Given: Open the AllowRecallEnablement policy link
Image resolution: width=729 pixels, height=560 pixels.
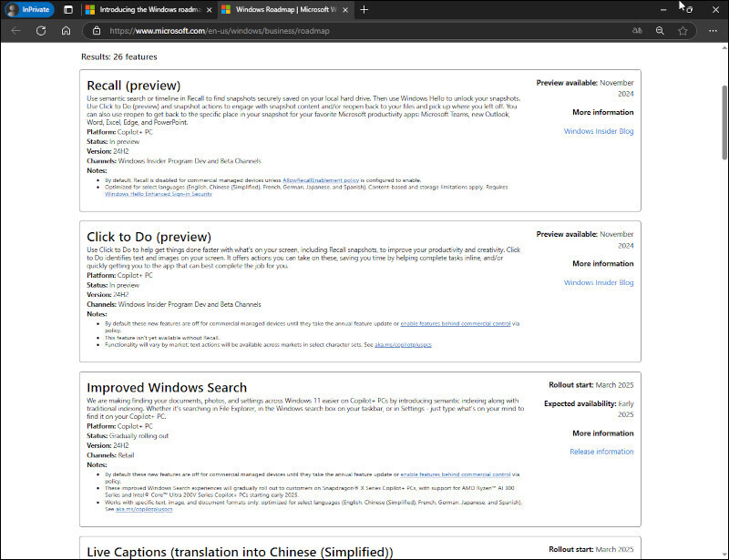Looking at the screenshot, I should tap(321, 180).
